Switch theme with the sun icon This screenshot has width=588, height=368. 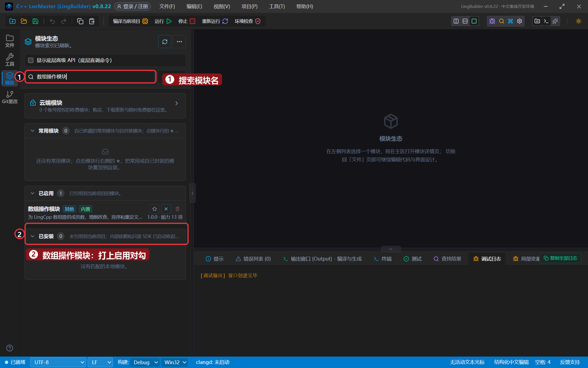click(579, 21)
